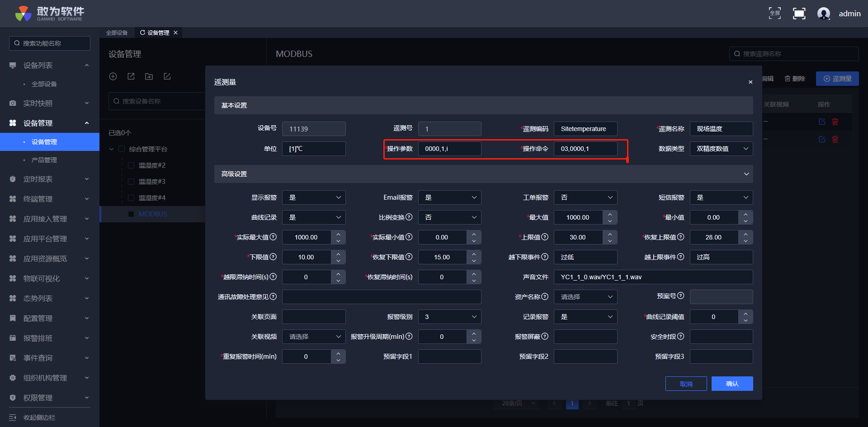Screen dimensions: 868x427
Task: Click the 全屏 fullscreen icon in header
Action: click(x=774, y=14)
